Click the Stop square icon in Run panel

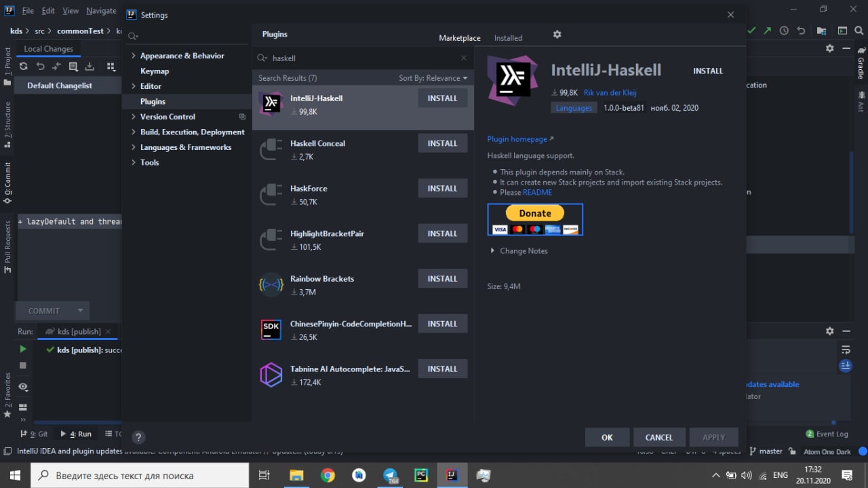(x=23, y=365)
